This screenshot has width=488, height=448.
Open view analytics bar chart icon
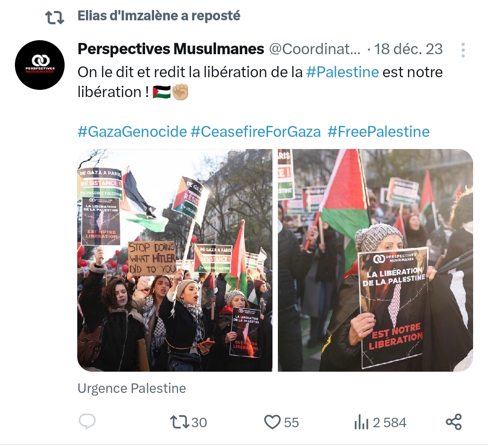[361, 422]
